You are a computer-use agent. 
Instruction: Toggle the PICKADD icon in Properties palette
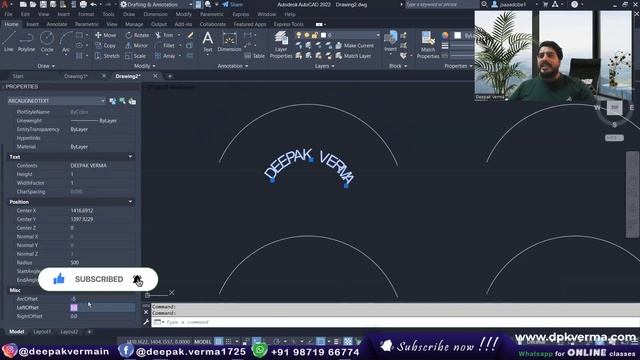click(113, 101)
